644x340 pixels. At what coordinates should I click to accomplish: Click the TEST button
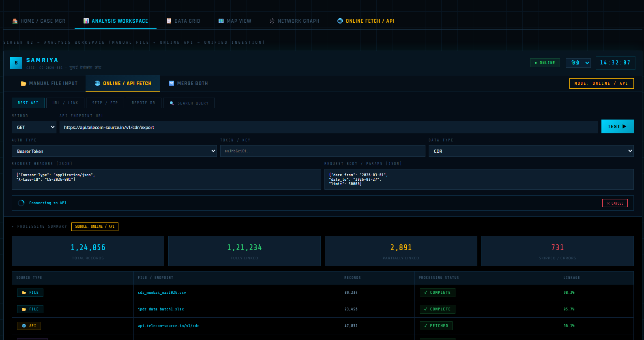tap(617, 126)
